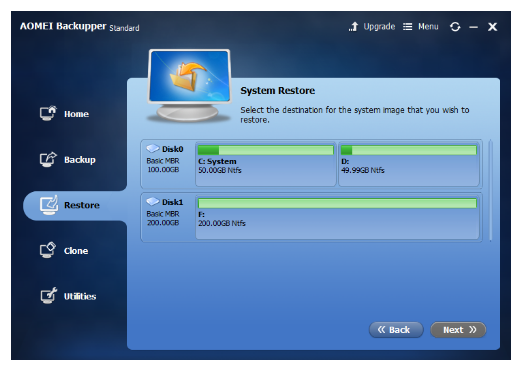Click the '200.00GB Ntfs' partition text
The width and height of the screenshot is (523, 368).
click(x=222, y=223)
